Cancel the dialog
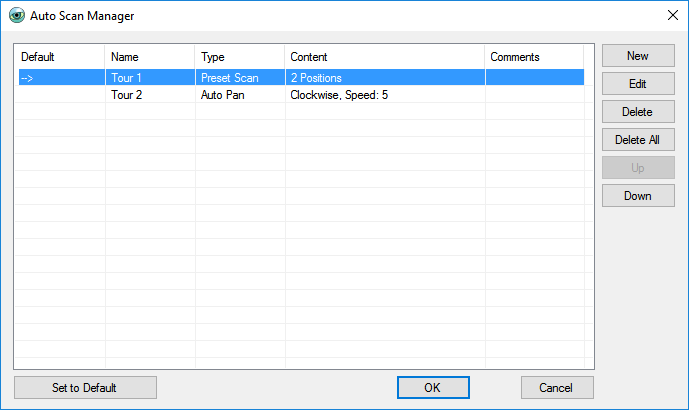 [x=557, y=388]
